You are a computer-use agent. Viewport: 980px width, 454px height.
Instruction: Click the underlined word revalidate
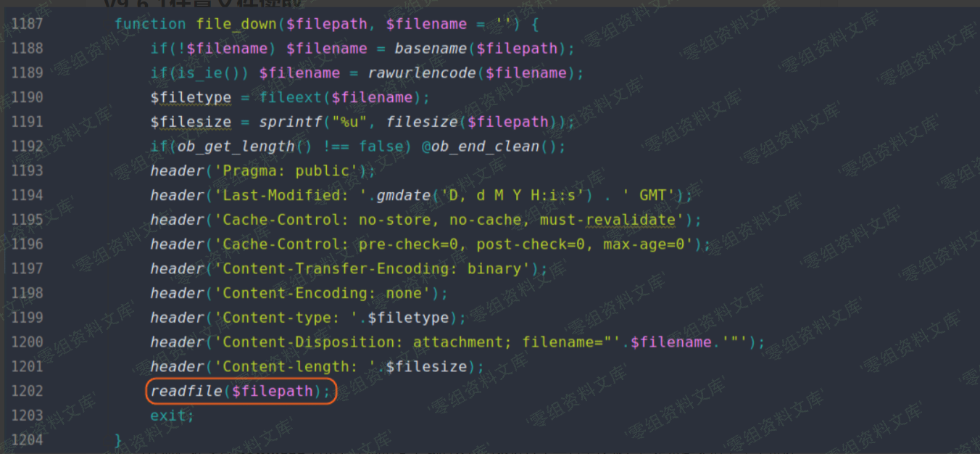pyautogui.click(x=631, y=220)
